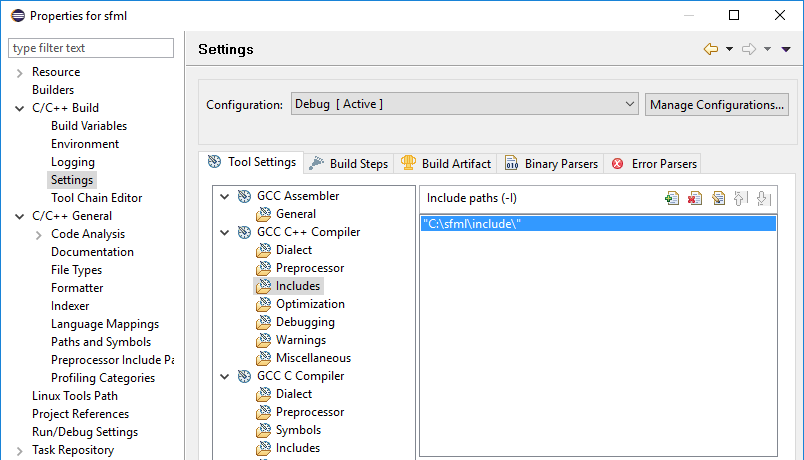Select Dialect under GCC C++ Compiler
This screenshot has width=804, height=460.
click(294, 250)
